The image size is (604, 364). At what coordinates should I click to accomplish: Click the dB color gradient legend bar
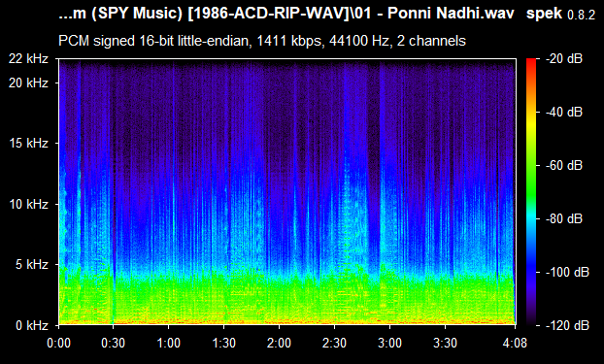click(531, 192)
